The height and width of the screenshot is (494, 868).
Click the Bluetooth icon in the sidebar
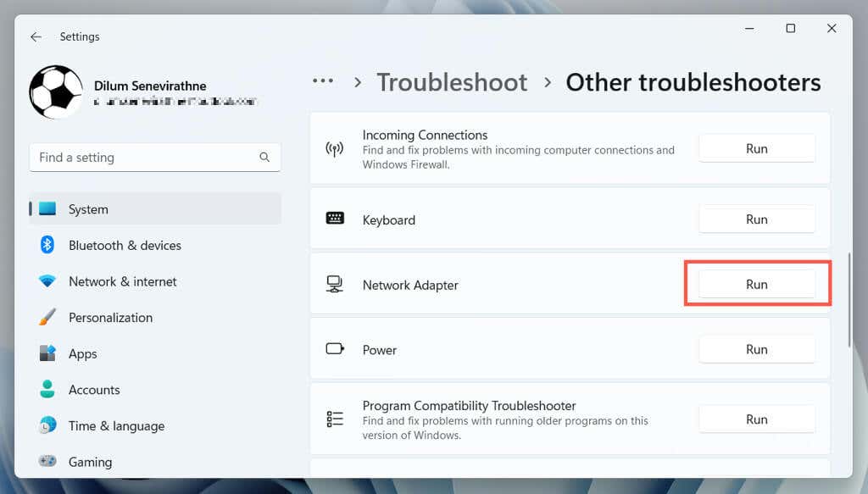point(47,245)
